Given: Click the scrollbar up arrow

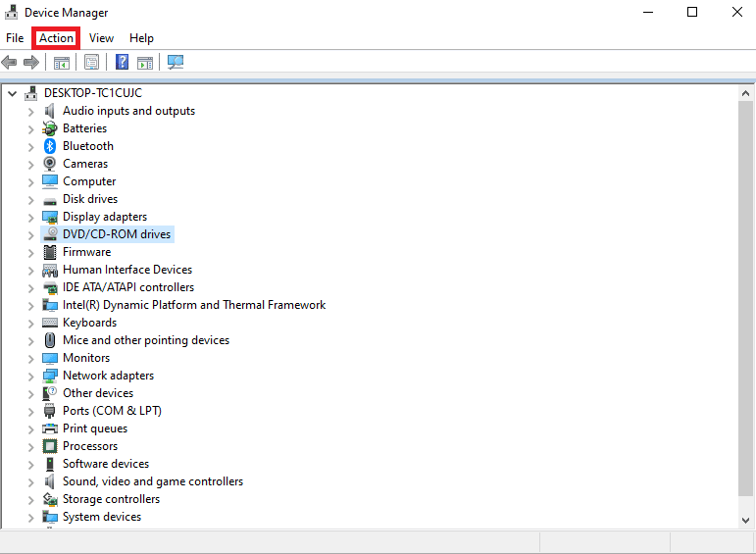Looking at the screenshot, I should click(745, 93).
